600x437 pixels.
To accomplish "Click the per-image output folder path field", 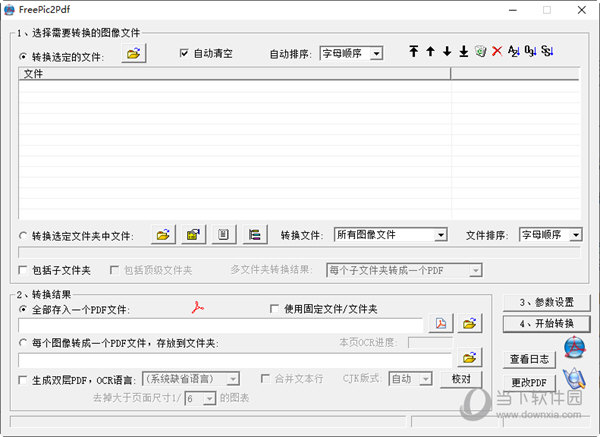I will point(235,360).
